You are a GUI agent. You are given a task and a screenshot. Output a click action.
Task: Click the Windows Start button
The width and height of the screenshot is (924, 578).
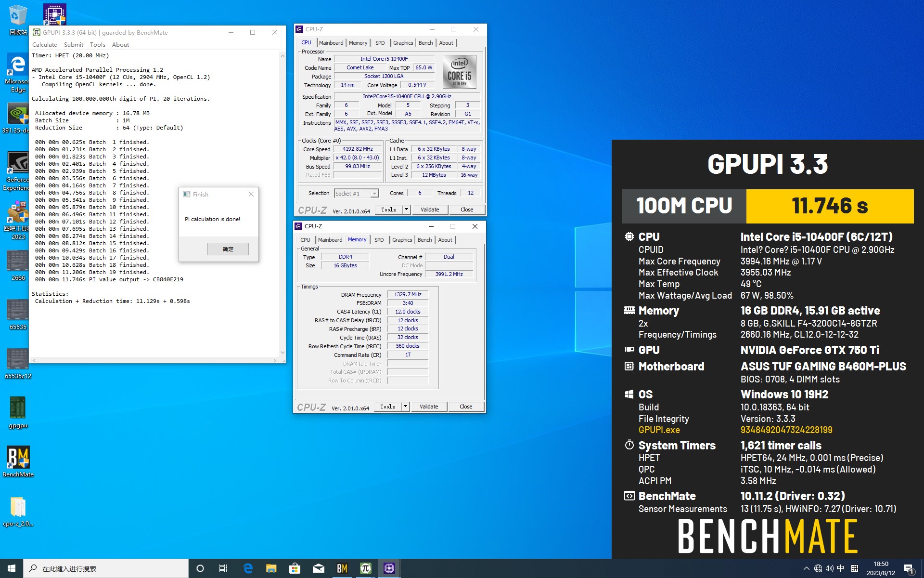pyautogui.click(x=12, y=568)
